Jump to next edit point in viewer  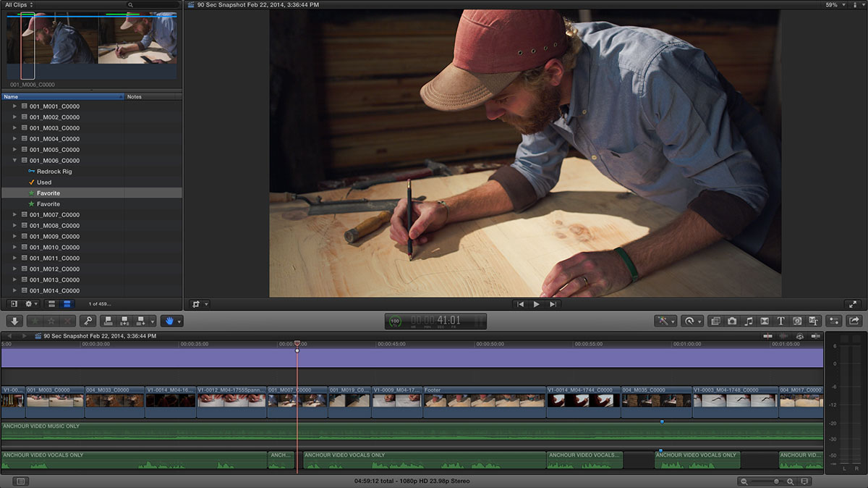click(x=553, y=304)
